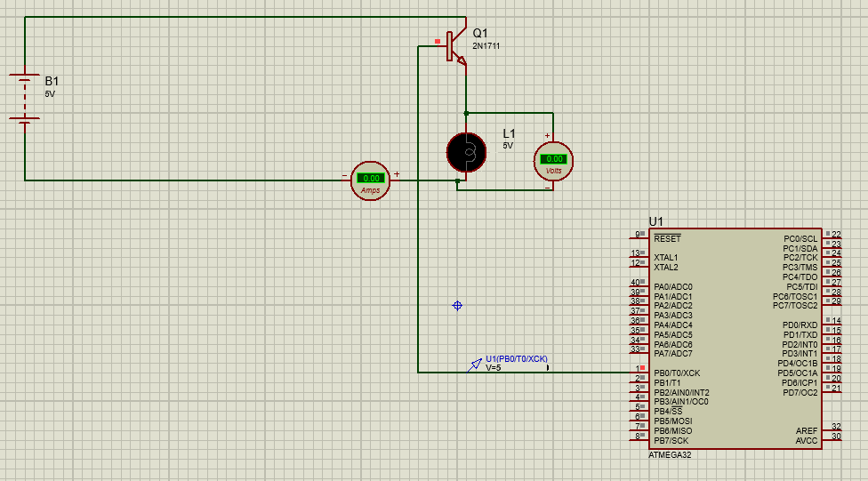Click the RESET pin 9 on U1
This screenshot has height=481, width=868.
[x=639, y=235]
